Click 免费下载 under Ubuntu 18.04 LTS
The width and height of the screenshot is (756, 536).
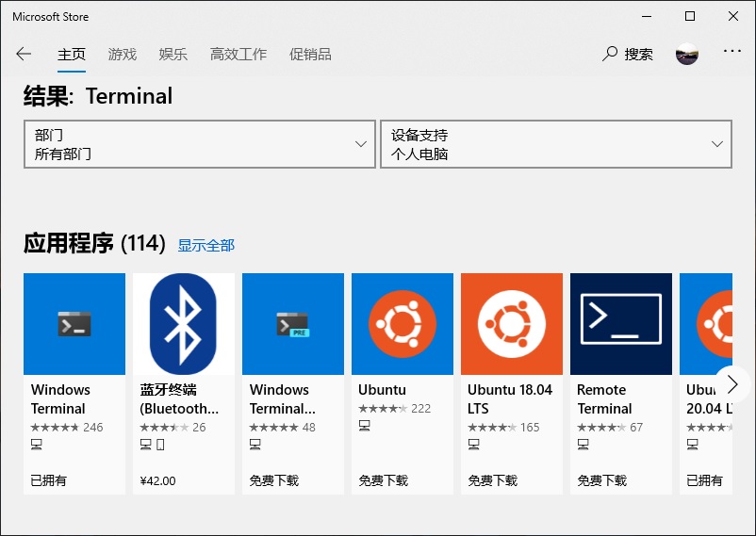click(493, 480)
